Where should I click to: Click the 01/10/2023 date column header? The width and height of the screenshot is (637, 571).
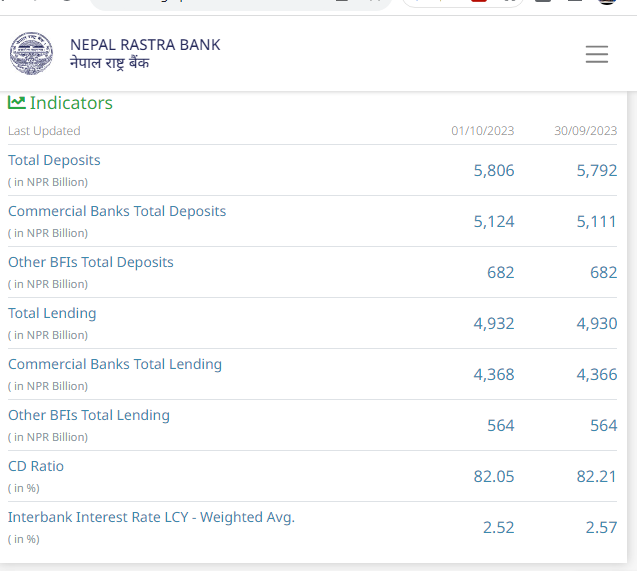[x=483, y=131]
